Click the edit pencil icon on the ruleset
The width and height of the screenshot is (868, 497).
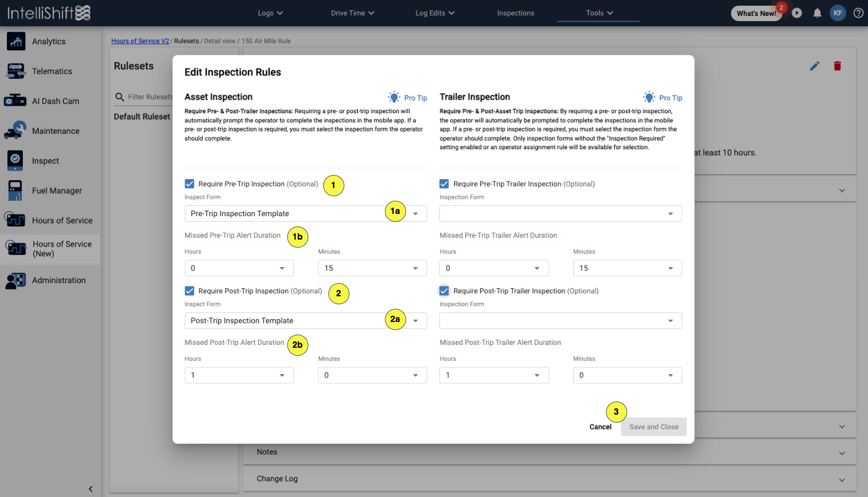pyautogui.click(x=814, y=66)
